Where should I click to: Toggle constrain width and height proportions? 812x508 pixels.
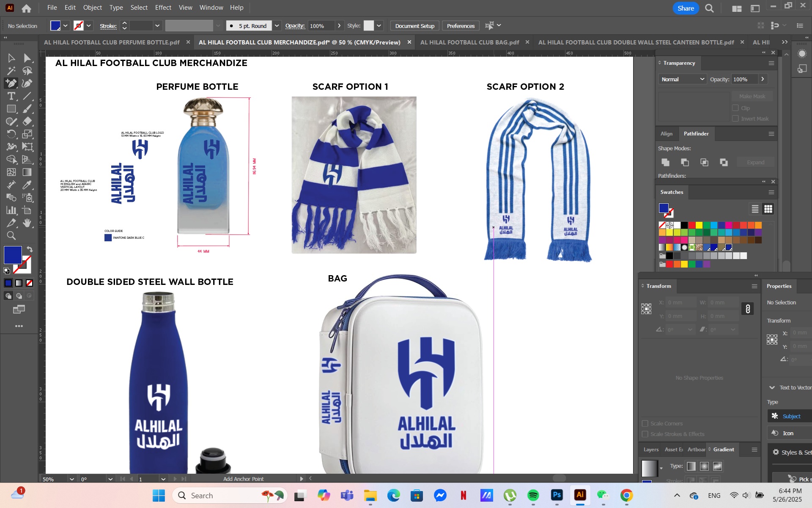point(747,309)
